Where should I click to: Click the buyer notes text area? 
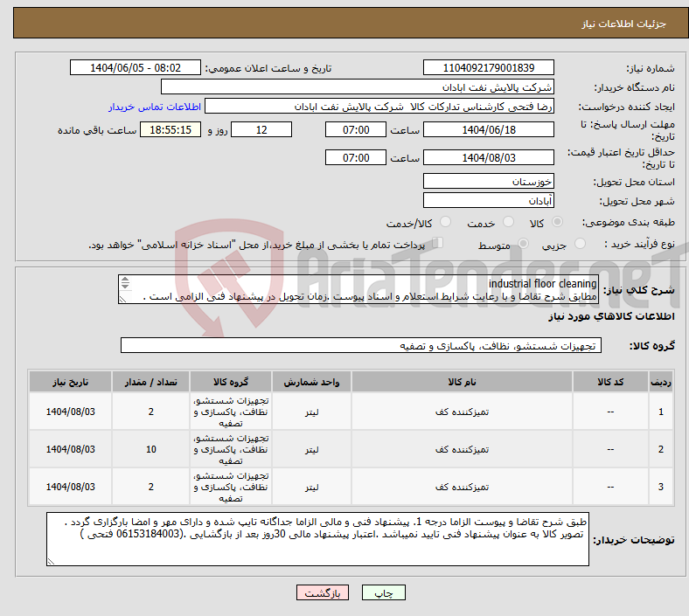317,539
